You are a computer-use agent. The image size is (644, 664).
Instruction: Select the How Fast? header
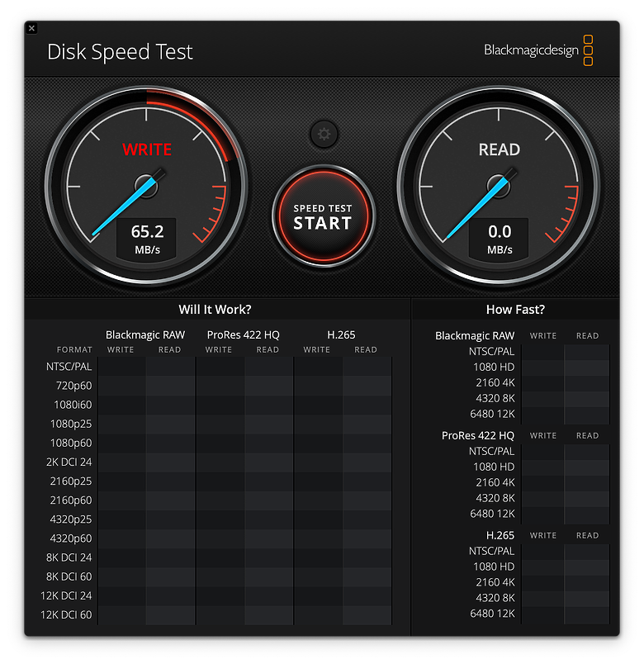tap(515, 310)
